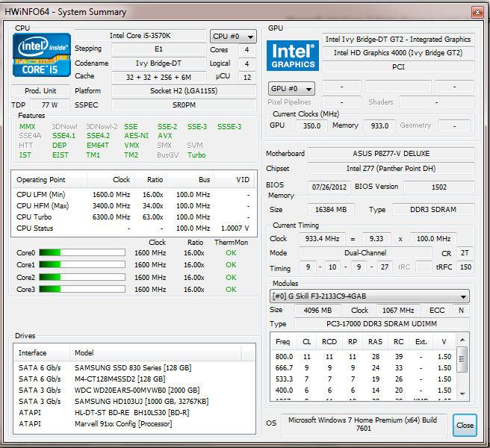Image resolution: width=490 pixels, height=448 pixels.
Task: Select the CPU Turbo row
Action: [x=134, y=217]
